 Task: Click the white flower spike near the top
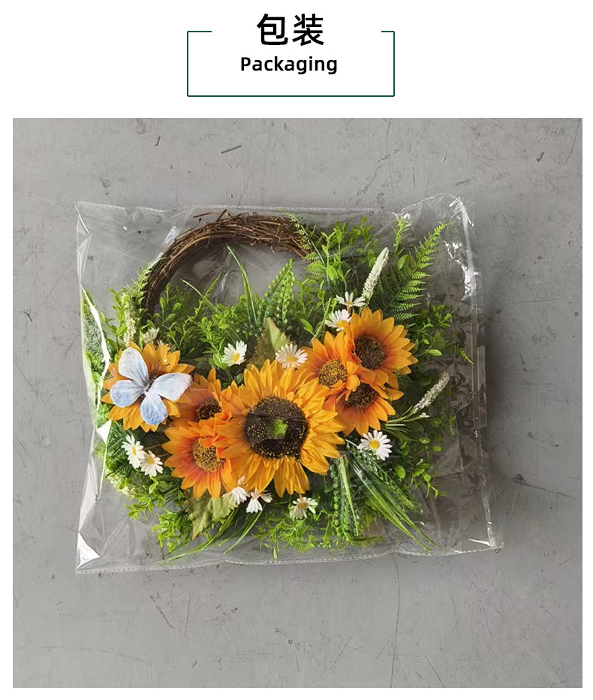(375, 273)
